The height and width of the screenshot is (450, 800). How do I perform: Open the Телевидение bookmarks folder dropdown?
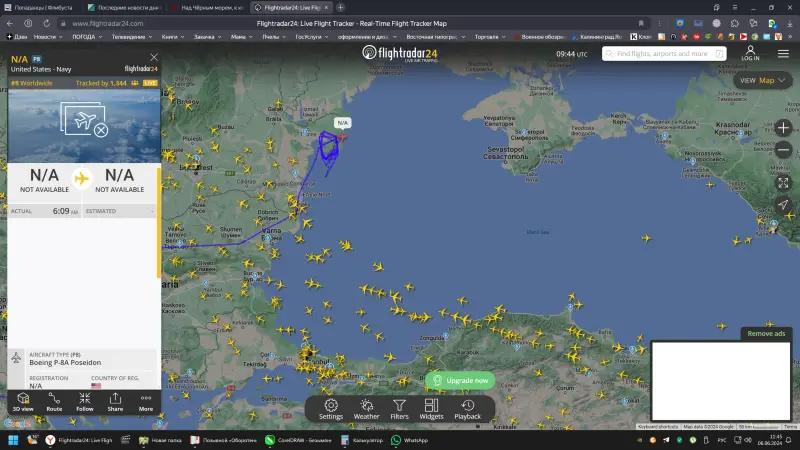tap(132, 37)
